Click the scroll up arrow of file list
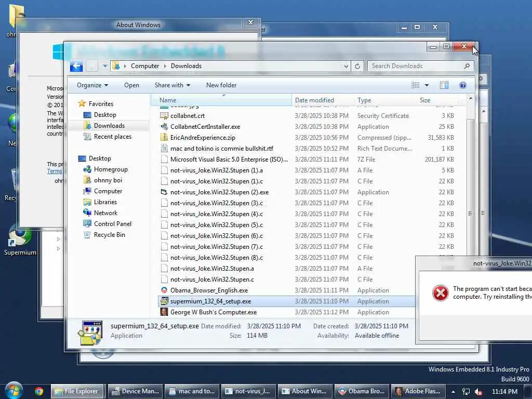This screenshot has height=399, width=532. coord(470,98)
